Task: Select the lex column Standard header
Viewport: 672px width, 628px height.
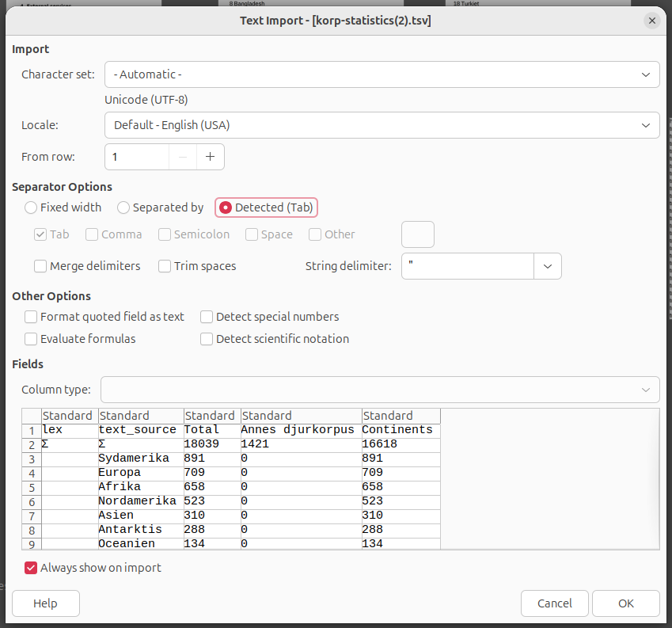Action: (x=70, y=416)
